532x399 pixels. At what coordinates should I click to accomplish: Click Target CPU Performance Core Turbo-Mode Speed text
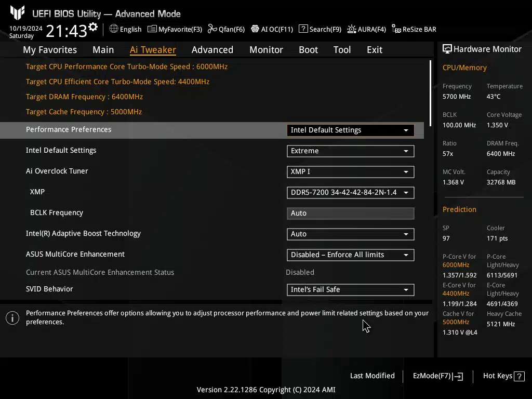click(x=127, y=66)
